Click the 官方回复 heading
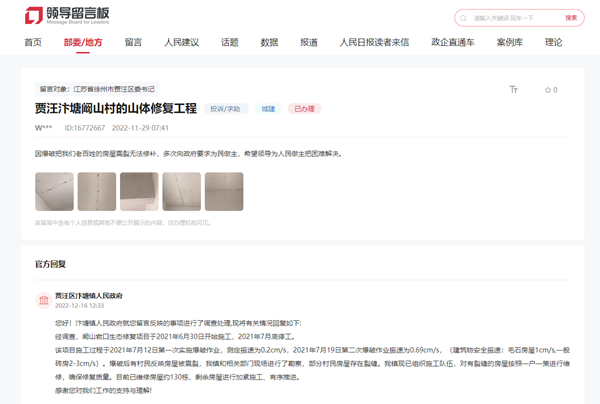The height and width of the screenshot is (404, 600). [50, 264]
